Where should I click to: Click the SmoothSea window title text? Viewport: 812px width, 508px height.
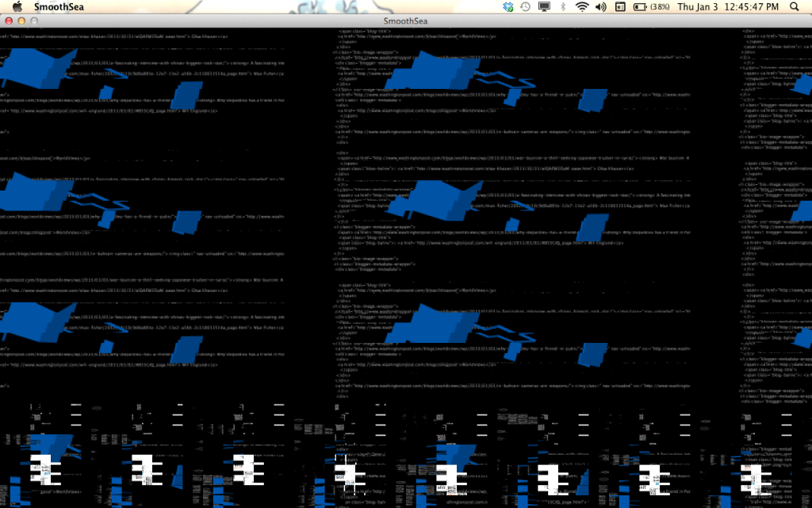click(405, 21)
